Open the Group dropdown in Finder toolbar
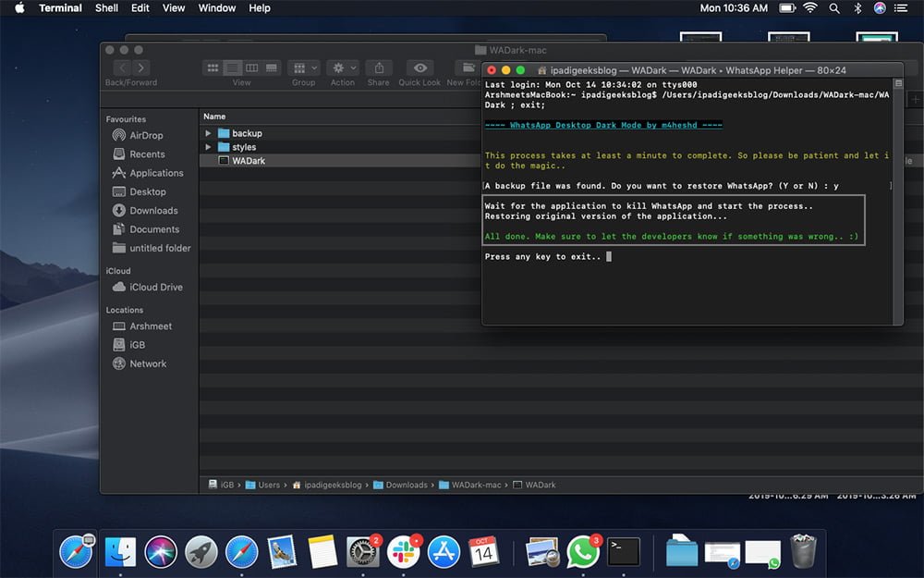The width and height of the screenshot is (924, 578). (x=304, y=68)
